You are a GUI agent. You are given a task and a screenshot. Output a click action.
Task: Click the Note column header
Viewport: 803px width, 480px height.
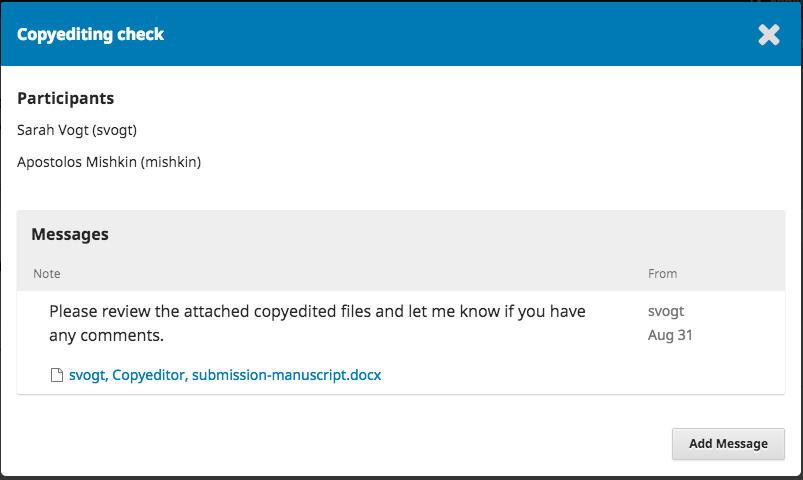[x=47, y=274]
